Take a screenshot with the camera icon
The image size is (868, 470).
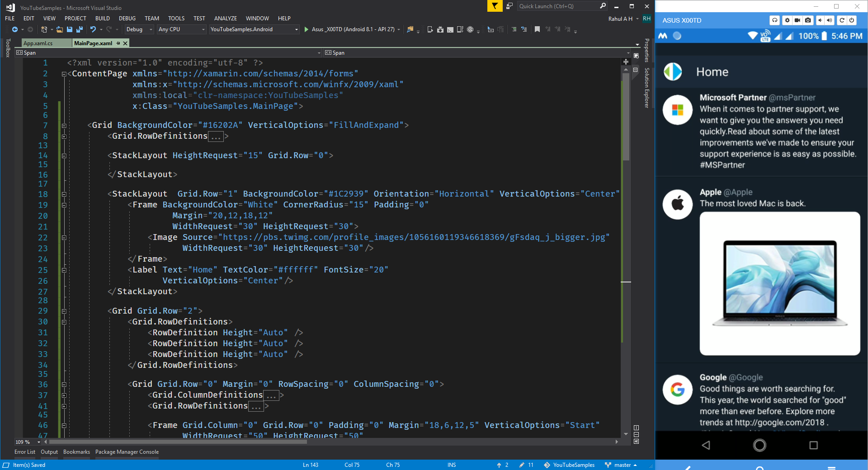(808, 20)
